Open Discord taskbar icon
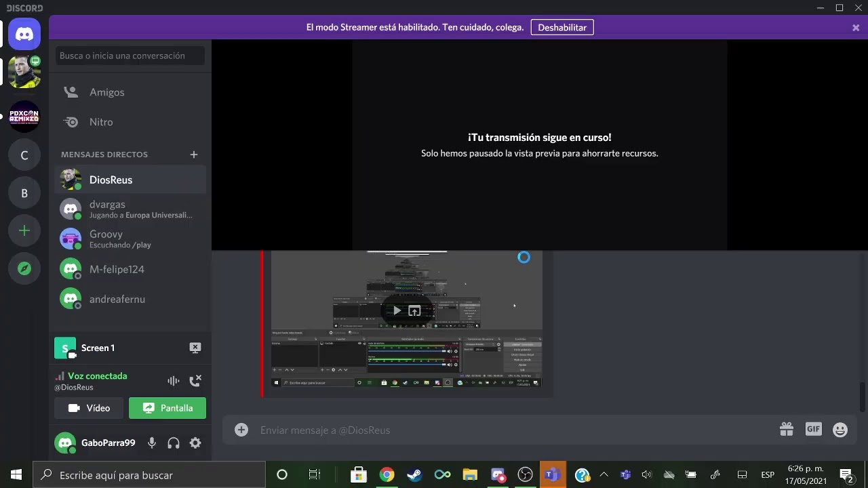868x488 pixels. pos(498,474)
